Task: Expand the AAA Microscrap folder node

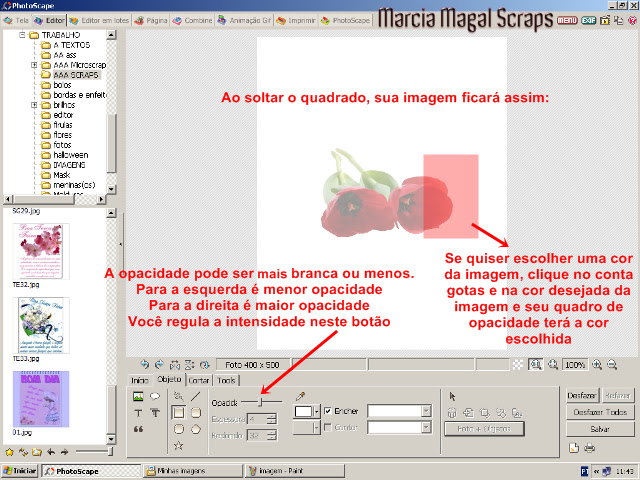Action: click(x=34, y=65)
